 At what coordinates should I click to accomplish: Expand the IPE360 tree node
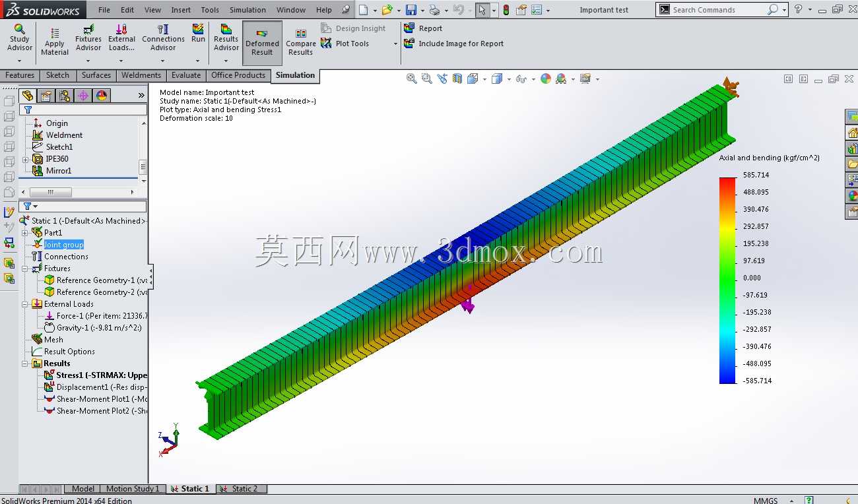tap(26, 160)
